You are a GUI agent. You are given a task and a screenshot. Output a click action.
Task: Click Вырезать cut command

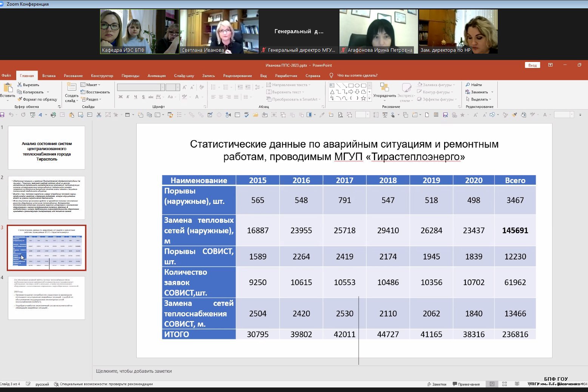pyautogui.click(x=28, y=85)
